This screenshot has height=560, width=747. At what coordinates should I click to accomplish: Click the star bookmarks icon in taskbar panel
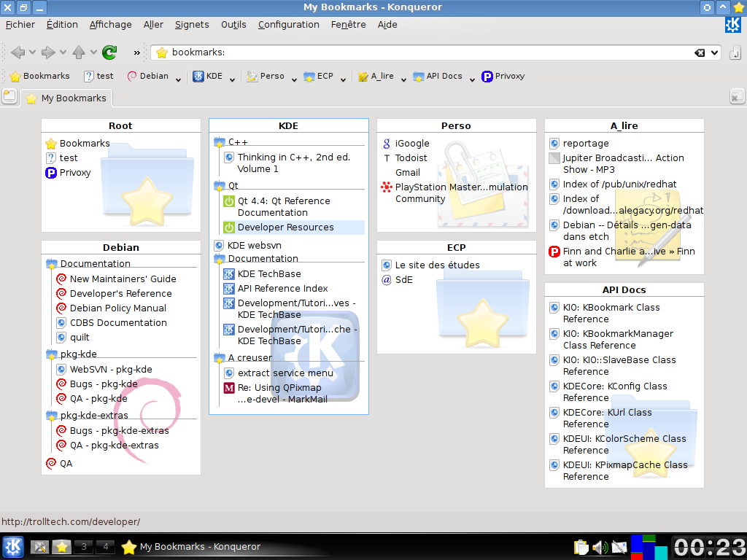click(61, 547)
